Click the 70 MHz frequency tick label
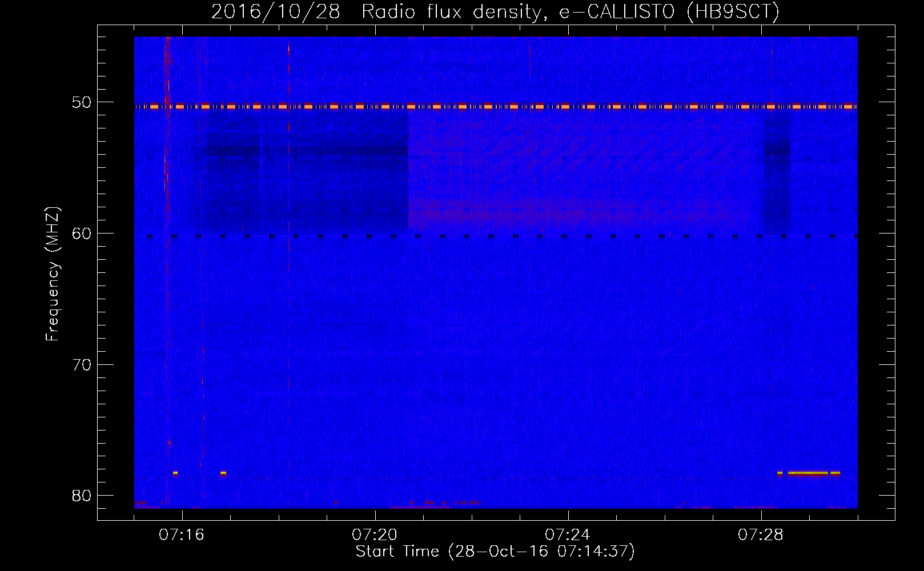The width and height of the screenshot is (924, 571). pyautogui.click(x=82, y=365)
